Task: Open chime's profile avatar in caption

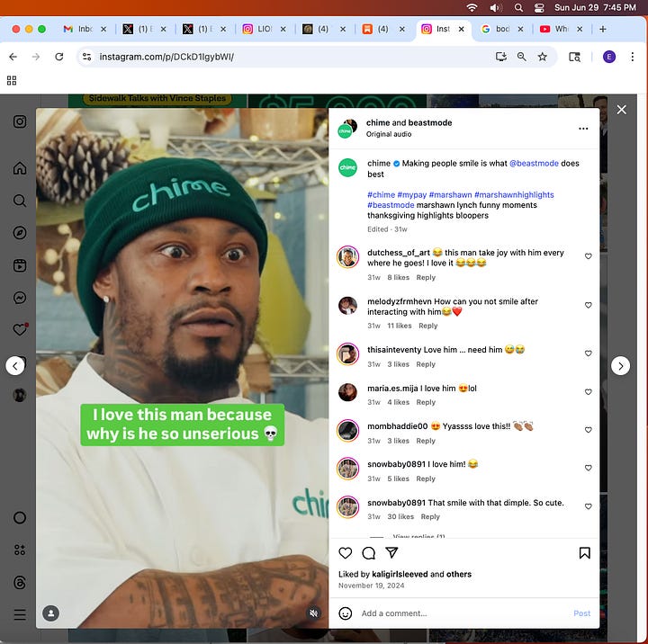Action: [347, 167]
